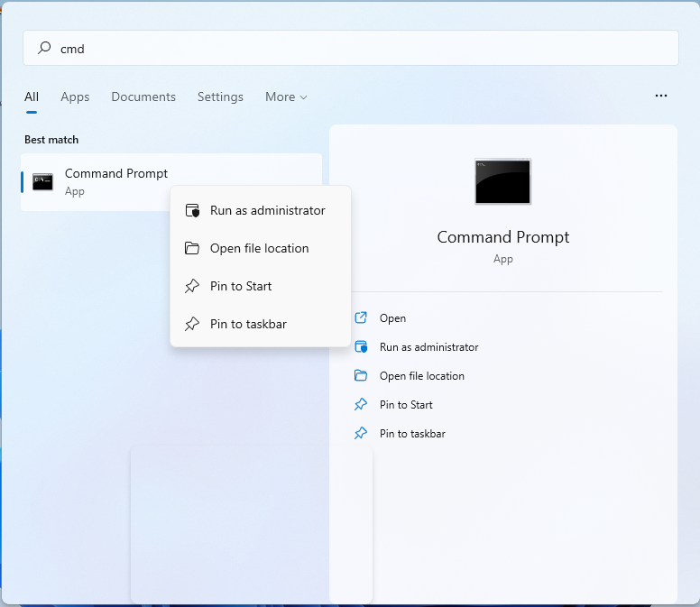Click blue pin icon beside details Pin to taskbar

(361, 434)
